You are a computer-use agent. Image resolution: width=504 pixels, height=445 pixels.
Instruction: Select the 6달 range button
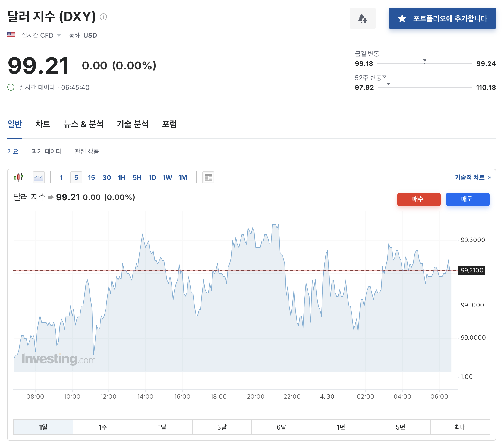pos(282,427)
